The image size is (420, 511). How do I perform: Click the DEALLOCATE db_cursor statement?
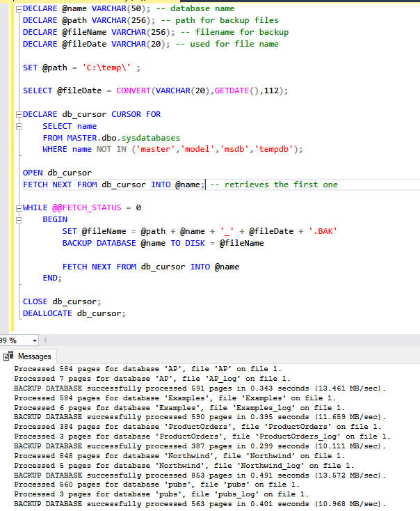[74, 313]
